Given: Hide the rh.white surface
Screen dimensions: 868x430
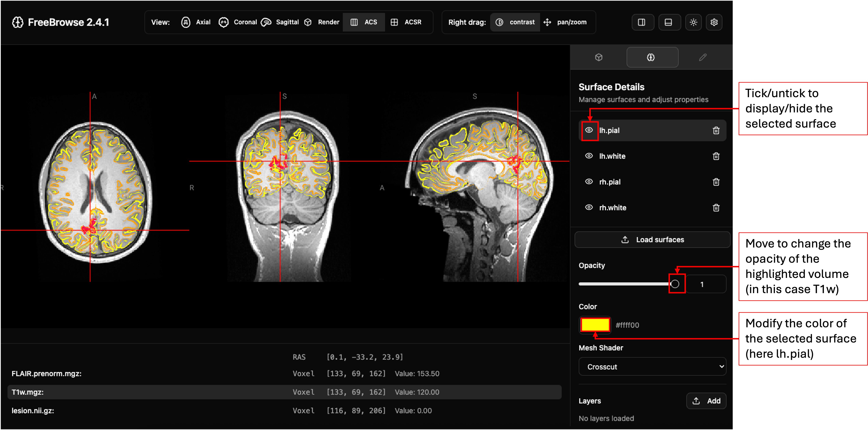Looking at the screenshot, I should pos(589,208).
